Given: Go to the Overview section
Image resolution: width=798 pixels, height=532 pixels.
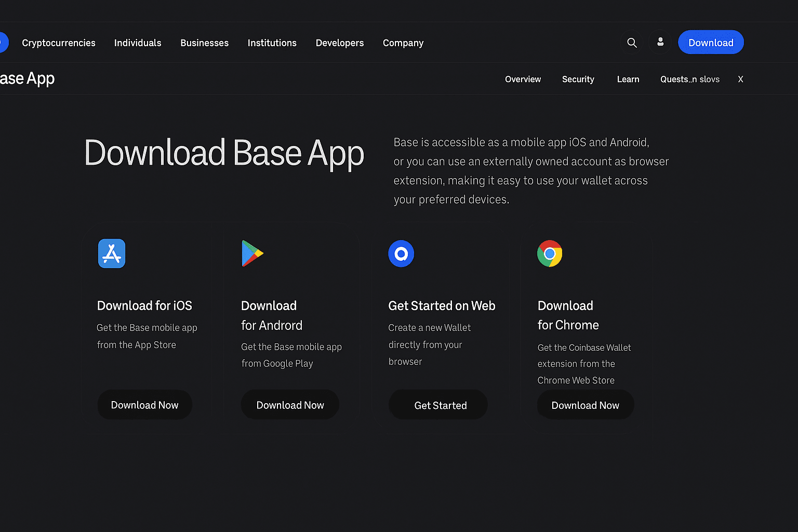Looking at the screenshot, I should [523, 79].
